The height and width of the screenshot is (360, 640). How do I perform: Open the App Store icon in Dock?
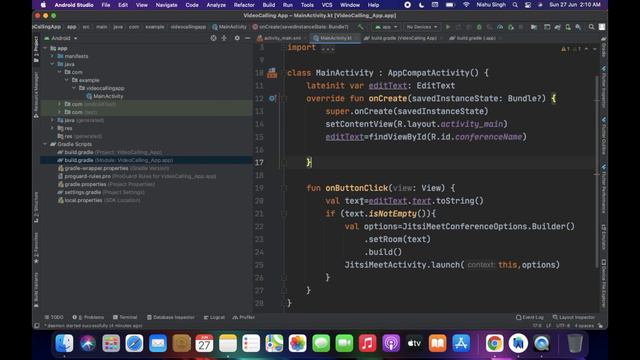point(461,343)
